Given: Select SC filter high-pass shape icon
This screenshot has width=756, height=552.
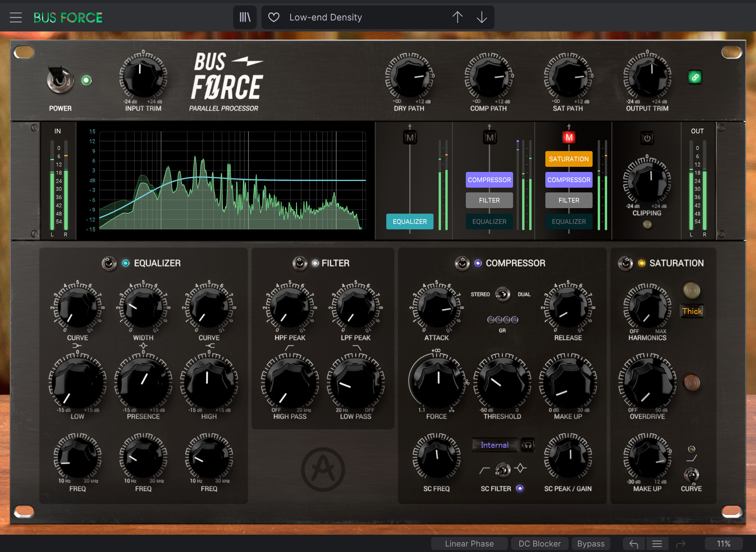Looking at the screenshot, I should (x=485, y=470).
